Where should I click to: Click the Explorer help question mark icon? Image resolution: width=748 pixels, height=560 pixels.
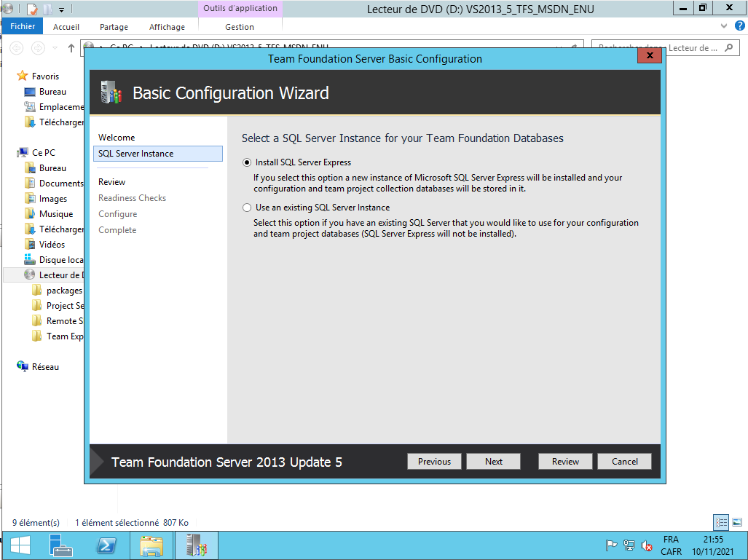pos(737,26)
